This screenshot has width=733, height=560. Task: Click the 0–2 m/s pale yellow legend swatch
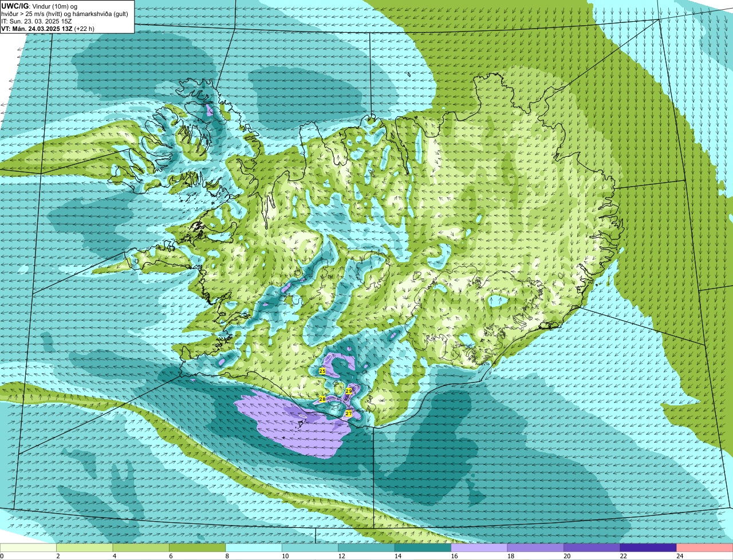tap(29, 547)
